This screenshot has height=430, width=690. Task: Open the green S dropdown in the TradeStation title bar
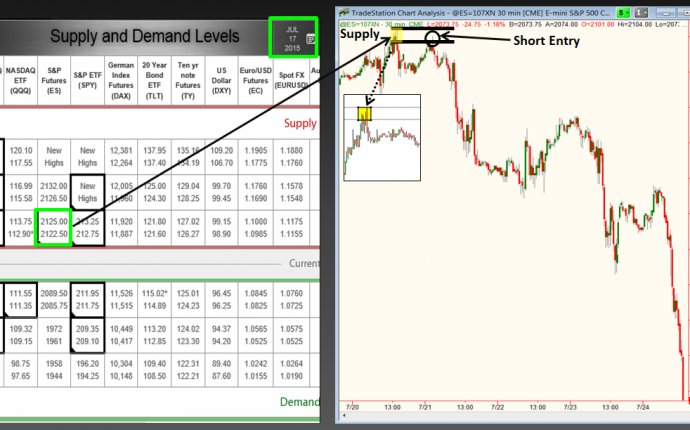tap(623, 13)
